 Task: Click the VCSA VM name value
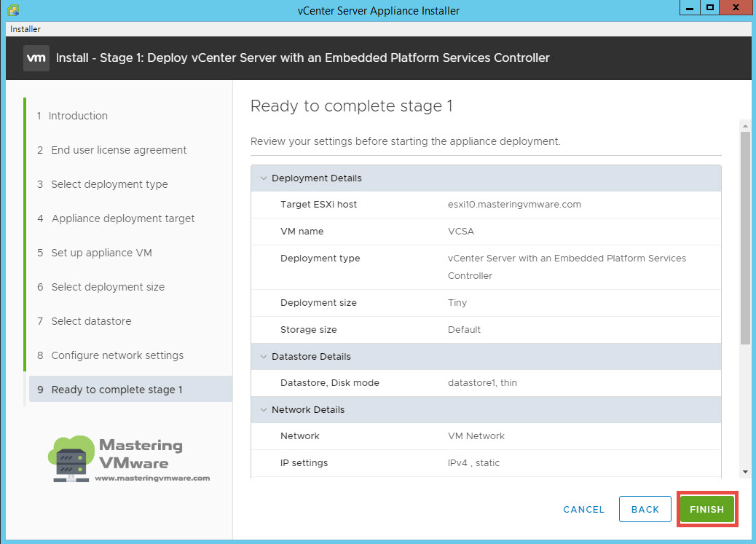click(x=461, y=232)
